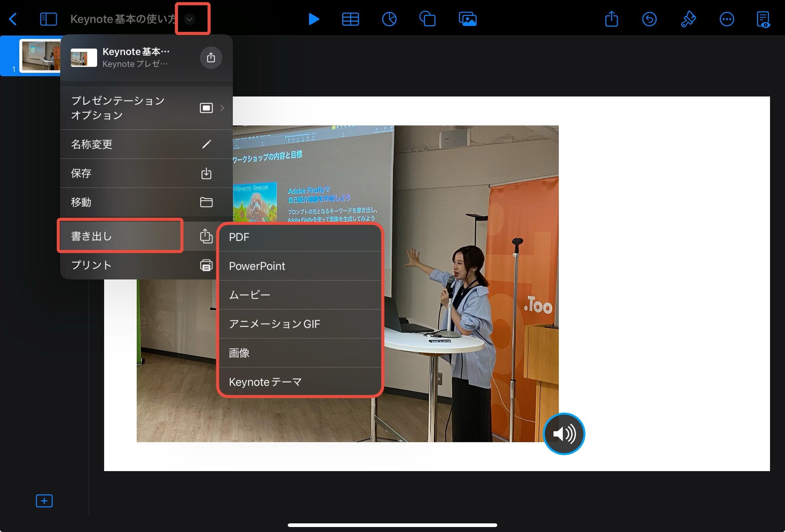Choose プリント from the menu

pos(138,265)
